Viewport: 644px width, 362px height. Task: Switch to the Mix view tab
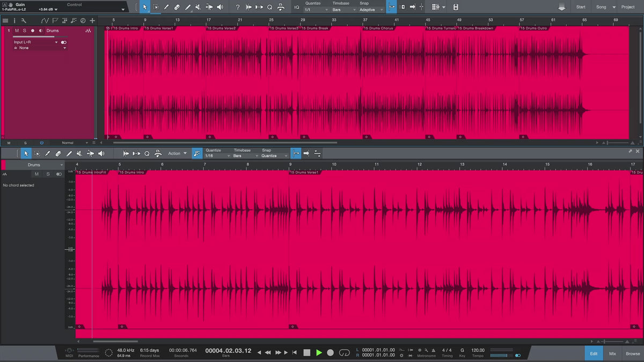612,353
